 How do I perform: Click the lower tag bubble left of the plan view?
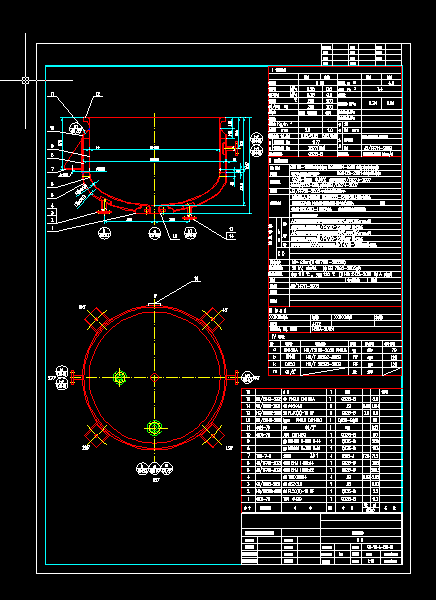click(x=62, y=384)
